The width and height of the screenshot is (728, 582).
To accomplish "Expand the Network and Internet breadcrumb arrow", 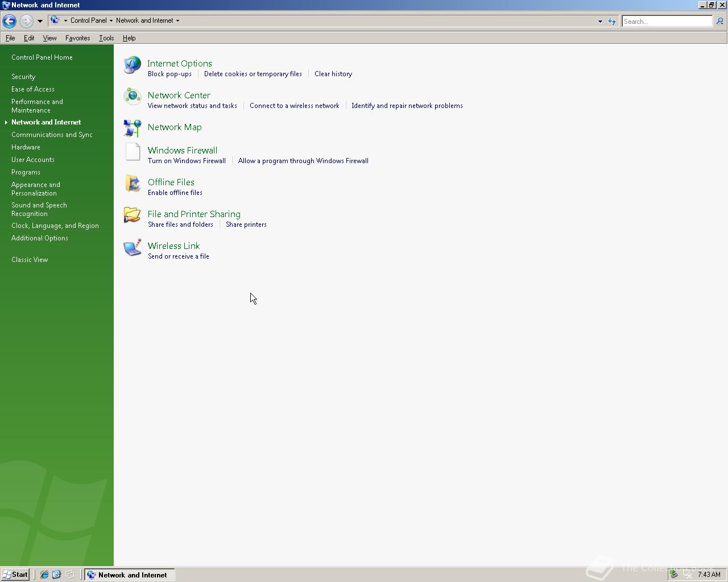I will pyautogui.click(x=177, y=20).
